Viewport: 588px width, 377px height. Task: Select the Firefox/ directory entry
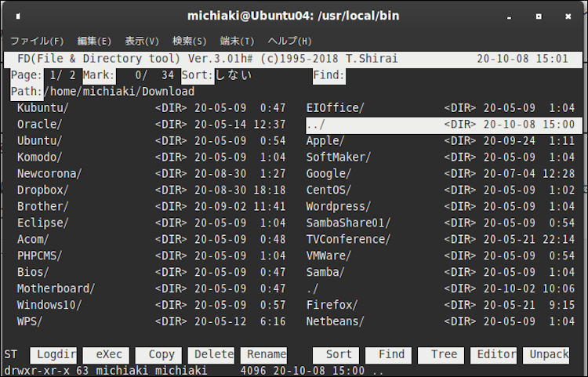coord(441,305)
